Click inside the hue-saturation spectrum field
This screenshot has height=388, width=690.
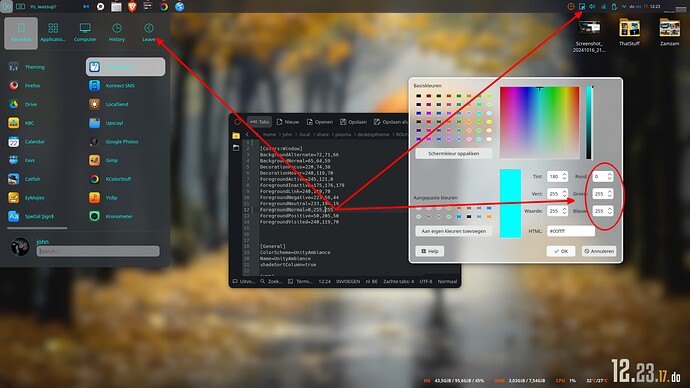click(x=540, y=123)
